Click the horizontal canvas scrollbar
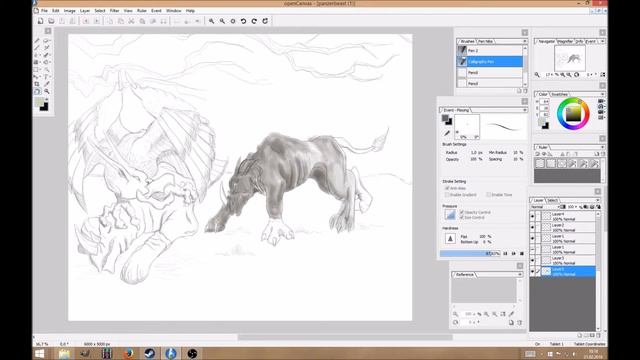Screen dimensions: 640x360 tap(345, 337)
